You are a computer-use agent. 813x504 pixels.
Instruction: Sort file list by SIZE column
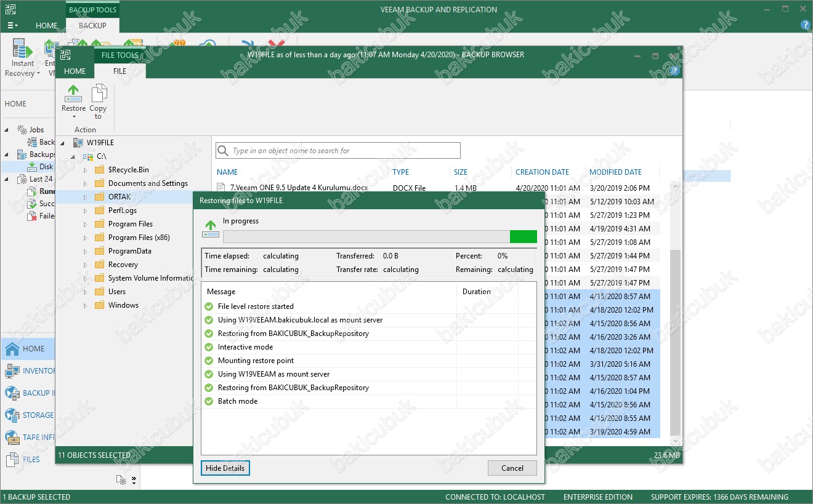pyautogui.click(x=461, y=172)
